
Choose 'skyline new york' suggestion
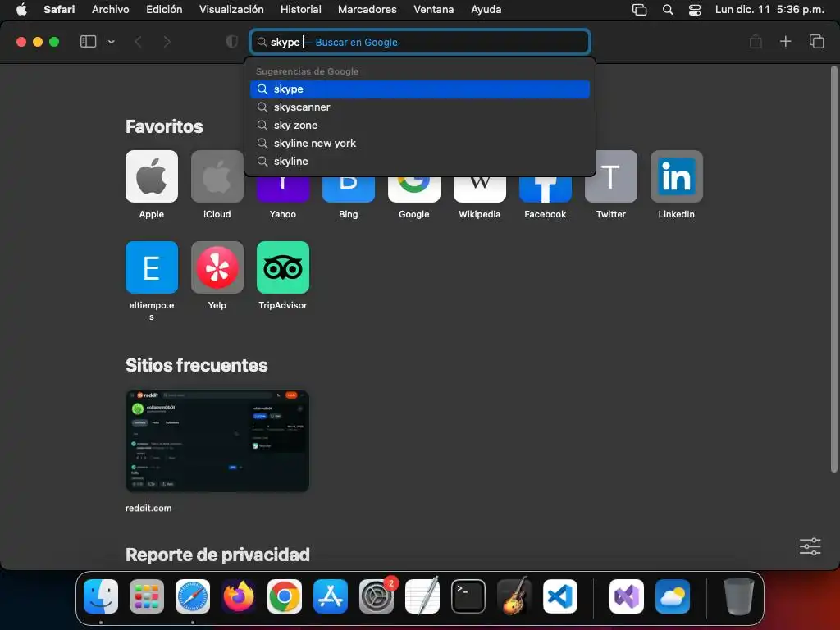[420, 143]
